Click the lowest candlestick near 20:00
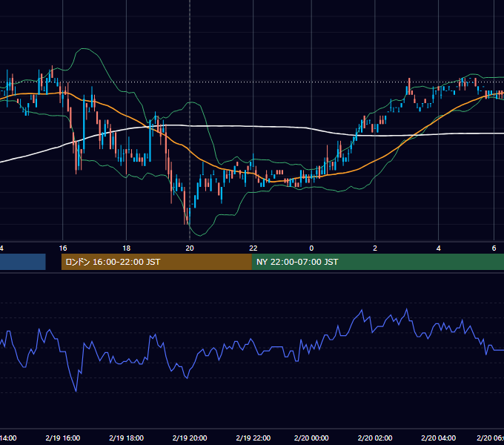 [188, 216]
